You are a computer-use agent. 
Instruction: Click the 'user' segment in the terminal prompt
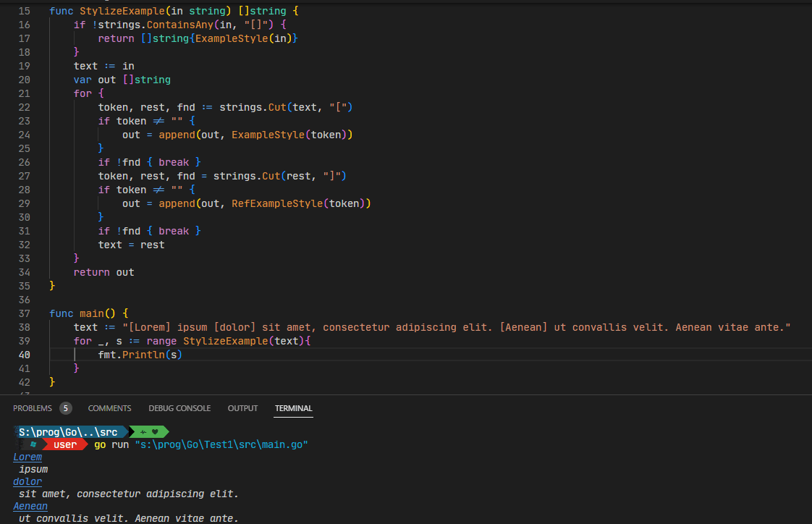[64, 444]
